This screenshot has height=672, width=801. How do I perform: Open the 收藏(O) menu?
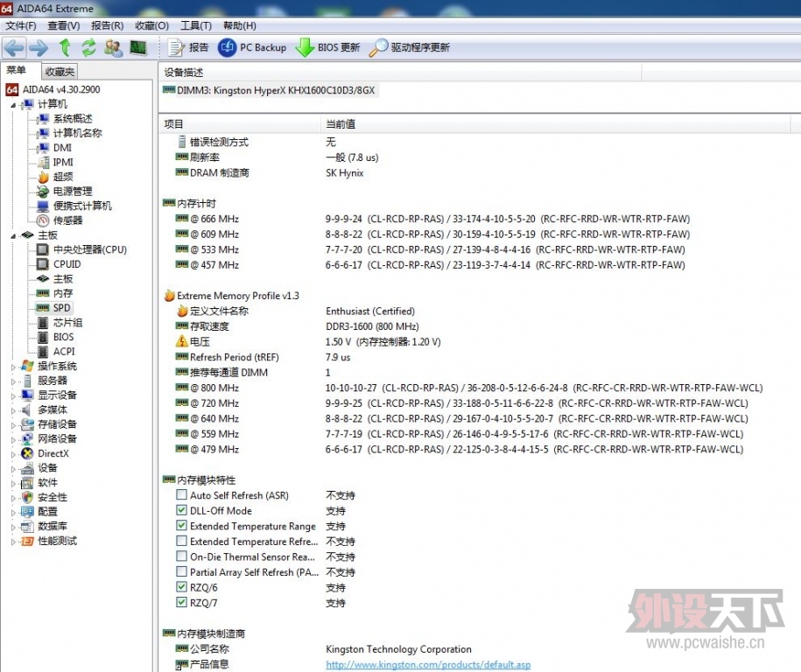(151, 25)
